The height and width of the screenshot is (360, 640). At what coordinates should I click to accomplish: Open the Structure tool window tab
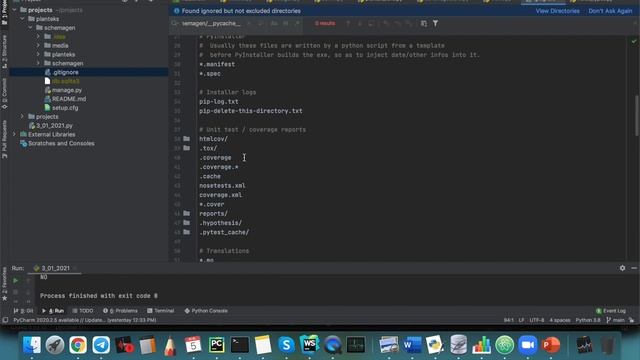[4, 51]
